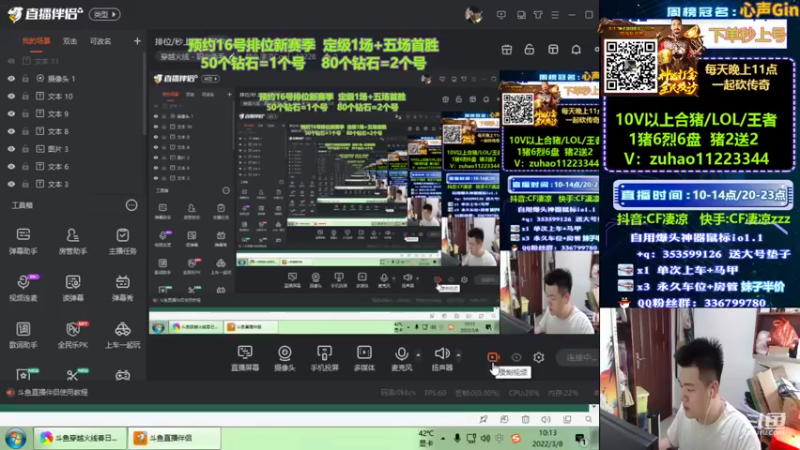Open the 主播任务 tool
Image resolution: width=800 pixels, height=450 pixels.
tap(122, 240)
